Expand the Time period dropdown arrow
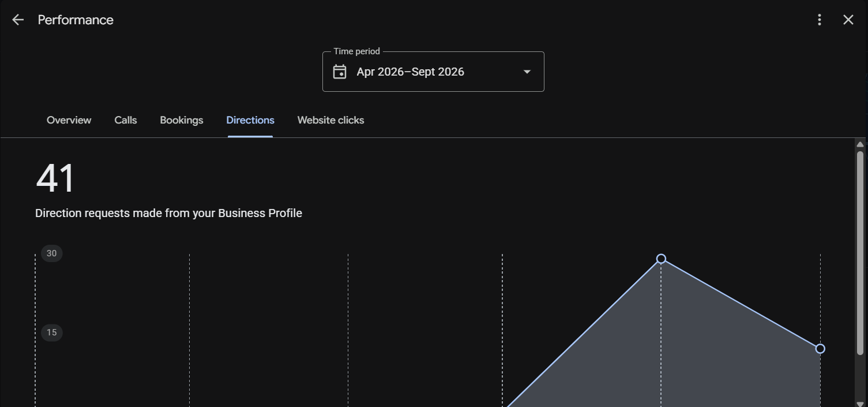Viewport: 868px width, 407px height. pos(527,72)
